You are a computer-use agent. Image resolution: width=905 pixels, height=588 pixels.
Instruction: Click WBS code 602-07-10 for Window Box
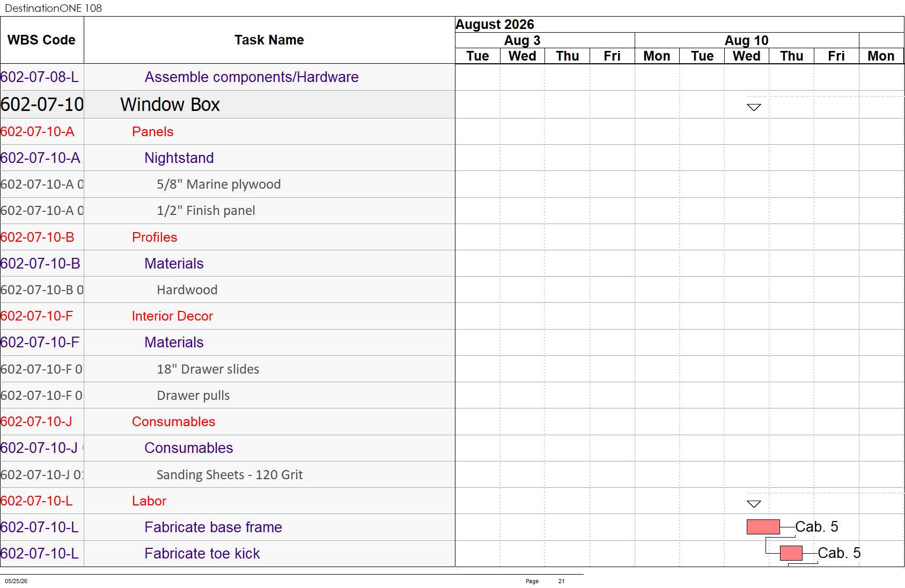(x=42, y=105)
